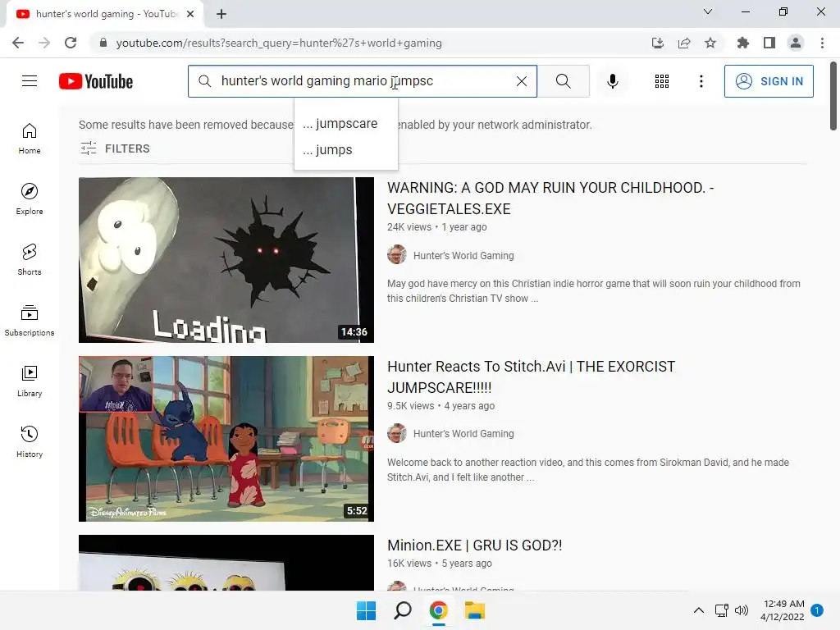
Task: Open the VEGGIETALES.EXE video thumbnail
Action: (226, 260)
